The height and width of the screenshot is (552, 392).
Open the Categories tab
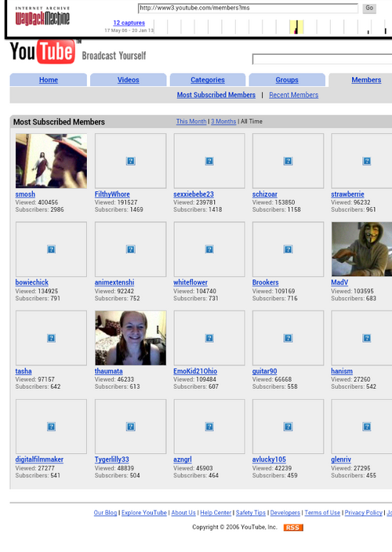tap(208, 80)
